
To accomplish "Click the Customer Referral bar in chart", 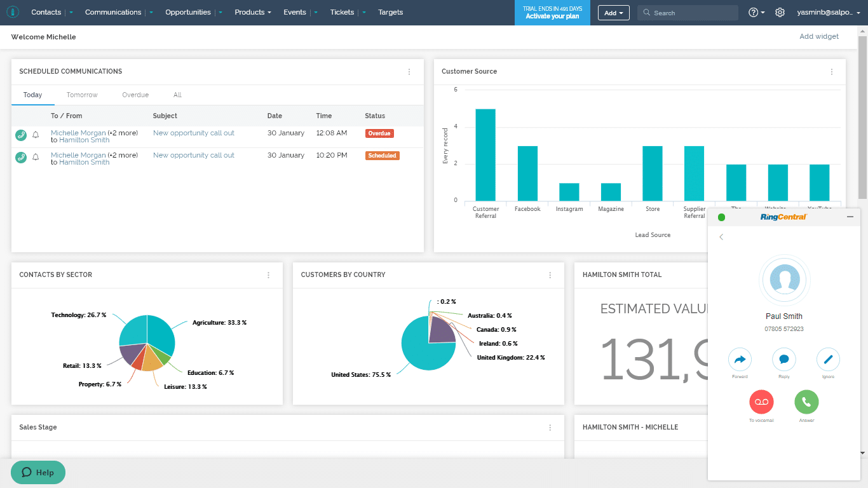I will coord(485,155).
